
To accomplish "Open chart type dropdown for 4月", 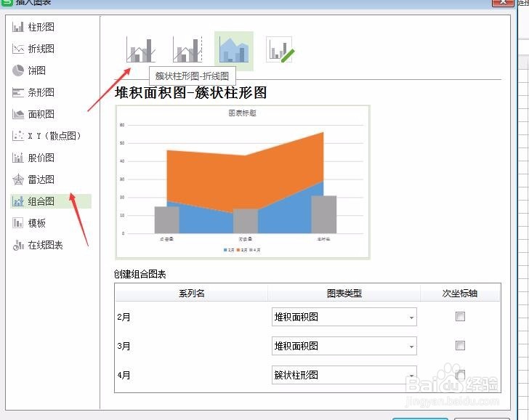I will 344,375.
